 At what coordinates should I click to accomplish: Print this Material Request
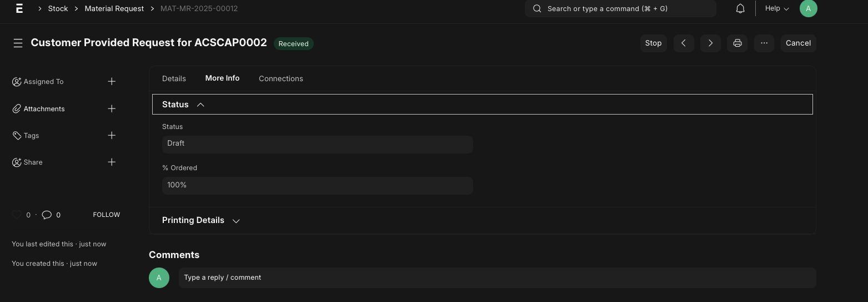(737, 43)
